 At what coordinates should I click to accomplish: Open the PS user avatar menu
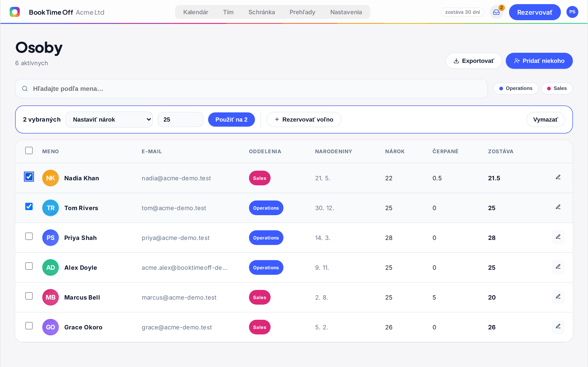572,12
